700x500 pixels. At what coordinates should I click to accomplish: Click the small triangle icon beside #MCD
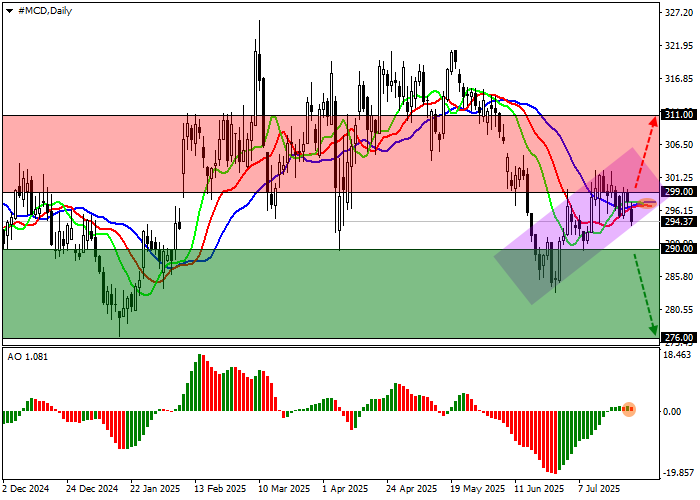9,9
